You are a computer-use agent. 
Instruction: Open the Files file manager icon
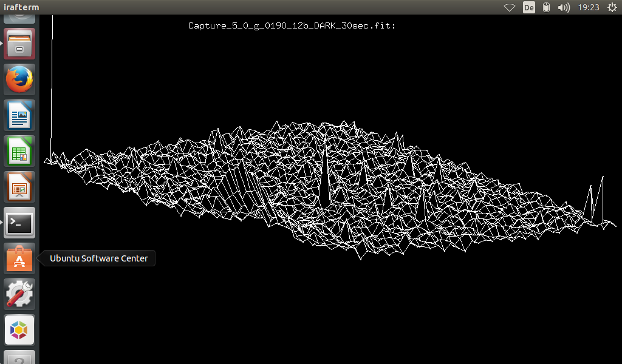(19, 43)
